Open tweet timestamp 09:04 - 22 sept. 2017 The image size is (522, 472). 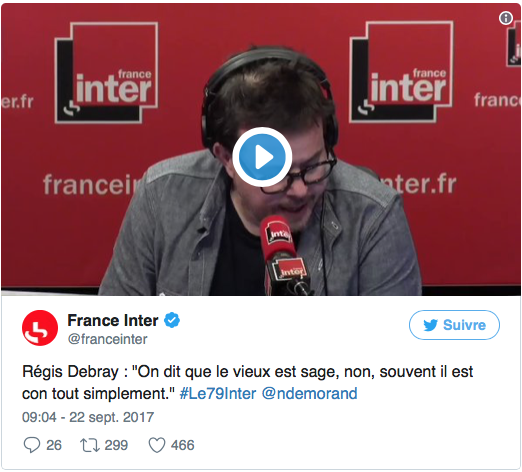pos(88,417)
